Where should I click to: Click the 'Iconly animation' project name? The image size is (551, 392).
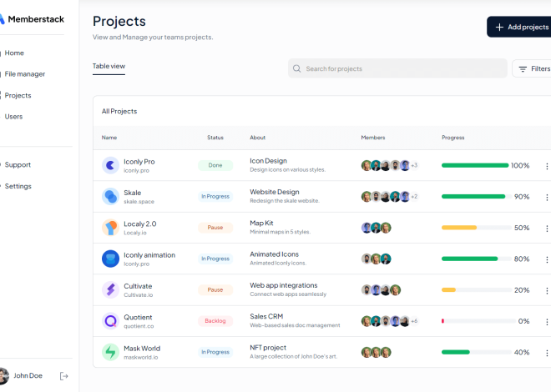149,255
